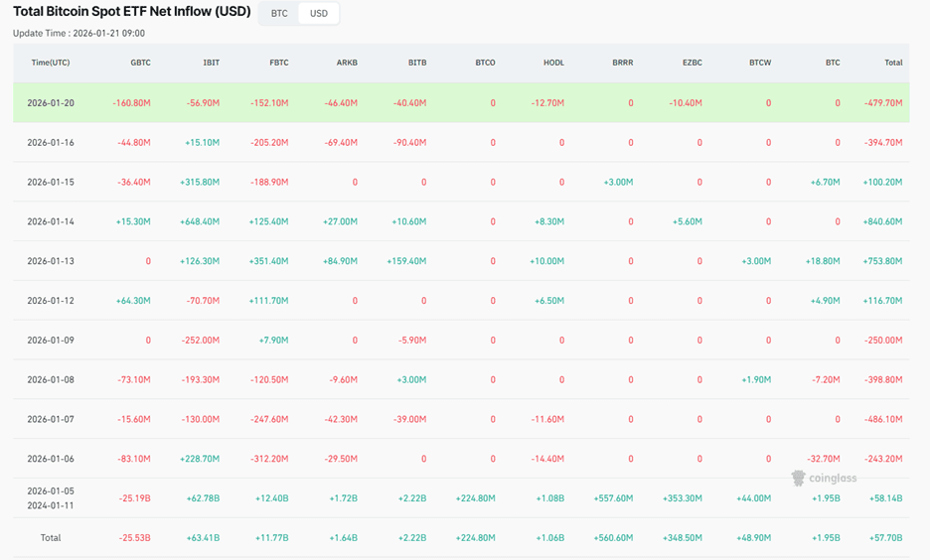Viewport: 930px width, 560px height.
Task: Click the -479.70M total for 2026-01-20
Action: pyautogui.click(x=883, y=103)
